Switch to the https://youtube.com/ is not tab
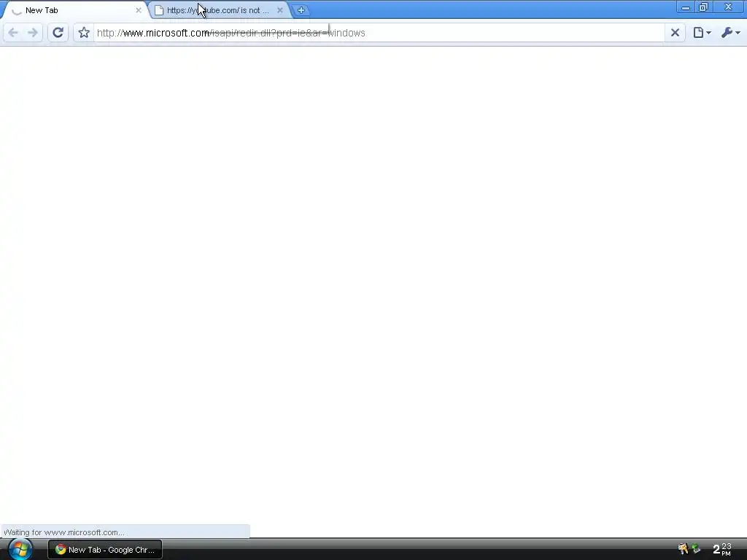 pos(217,10)
